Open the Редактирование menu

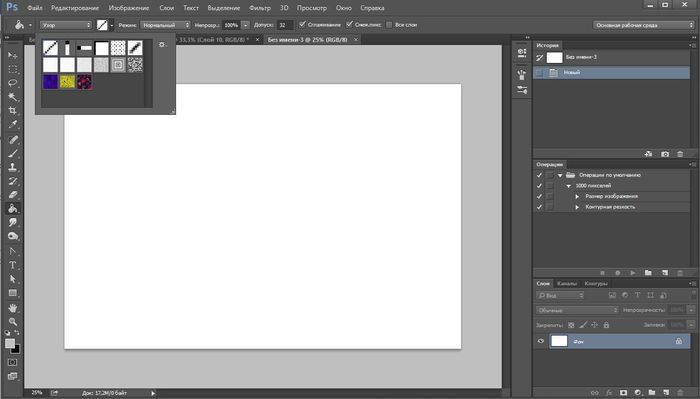[x=75, y=8]
